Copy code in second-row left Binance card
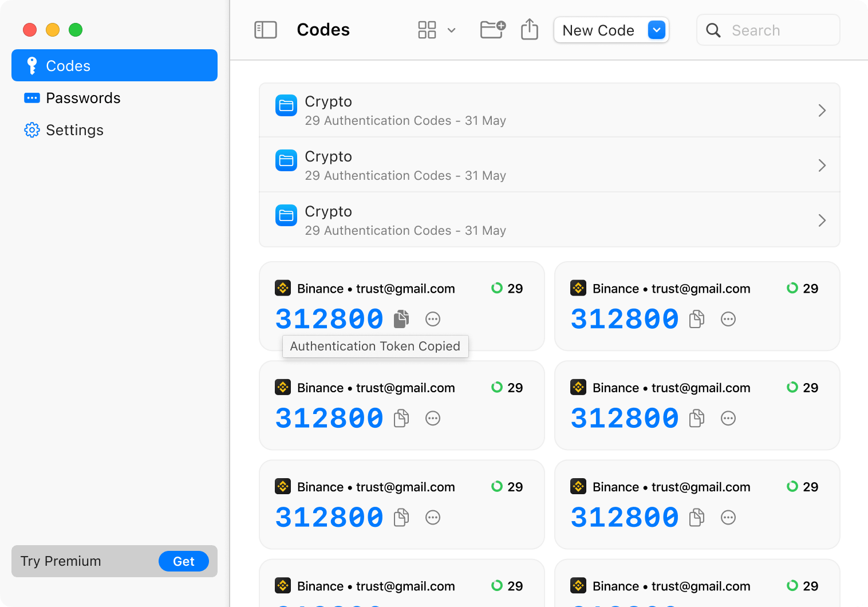This screenshot has height=607, width=868. [x=401, y=418]
